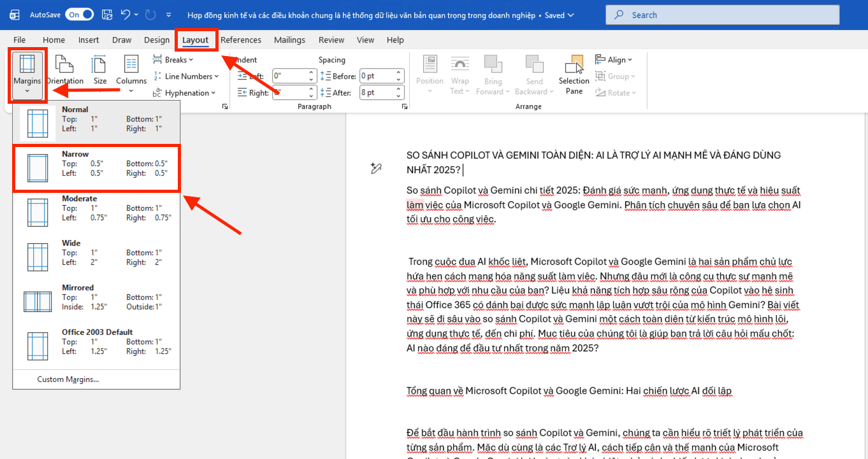Open the Selection Pane
This screenshot has width=868, height=459.
pos(574,75)
